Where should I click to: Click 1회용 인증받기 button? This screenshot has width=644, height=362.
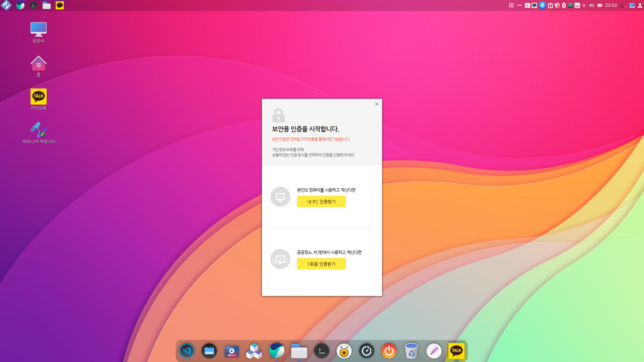click(x=321, y=263)
